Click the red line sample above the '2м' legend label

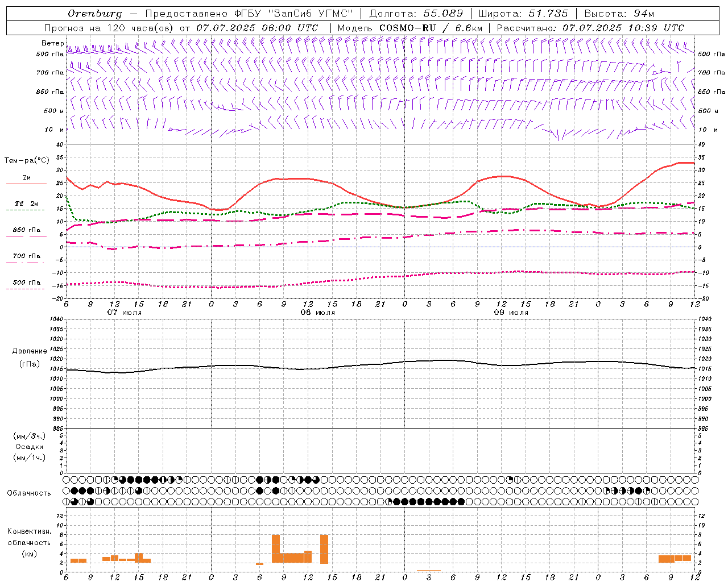click(x=26, y=184)
